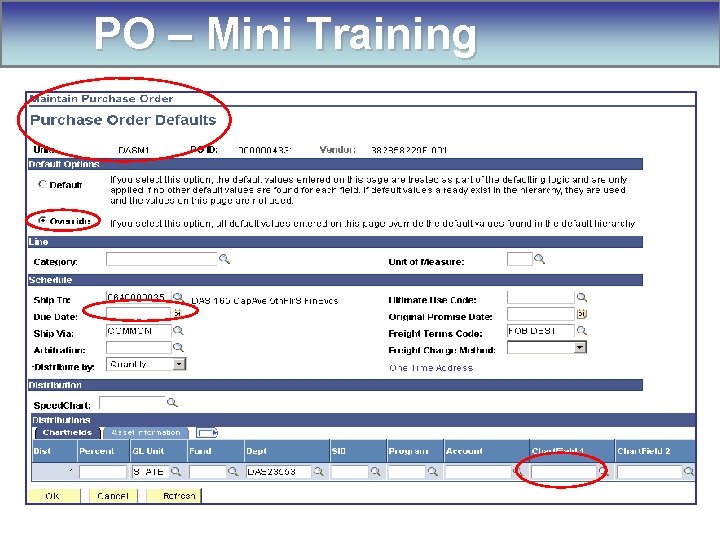Click the ChartField 2 input field

click(x=649, y=472)
